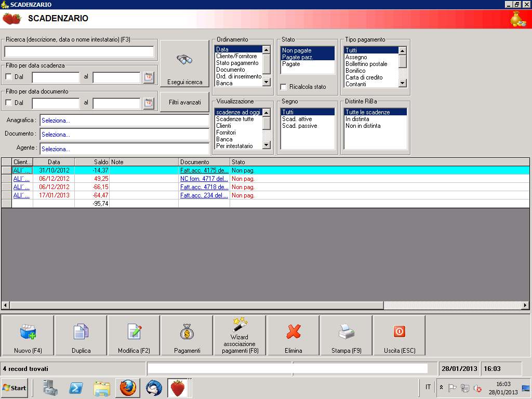Click the Ricerca search text field
Viewport: 532px width, 399px height.
pos(79,51)
